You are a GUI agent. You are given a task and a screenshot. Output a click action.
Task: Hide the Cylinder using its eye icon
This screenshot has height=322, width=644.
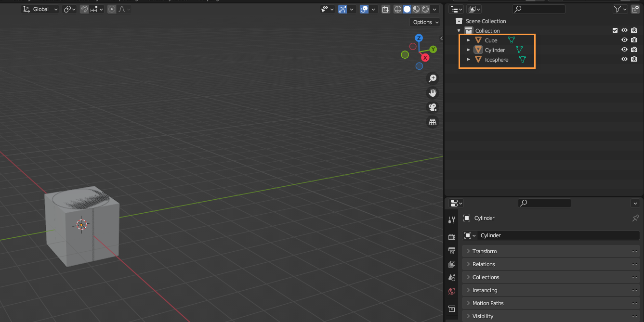(x=625, y=50)
